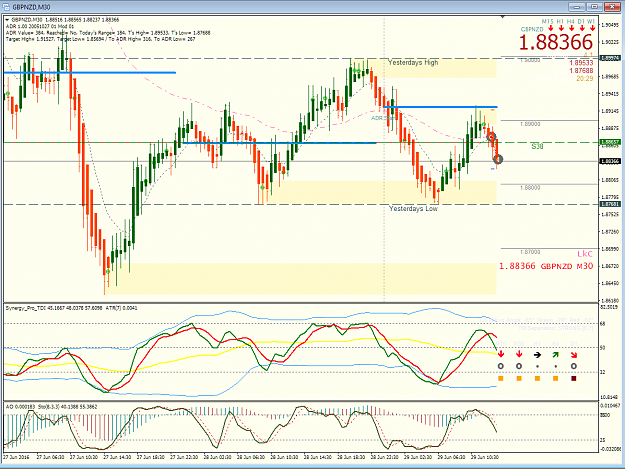Click the red down arrow under D1 at top
625x469 pixels.
pos(582,28)
